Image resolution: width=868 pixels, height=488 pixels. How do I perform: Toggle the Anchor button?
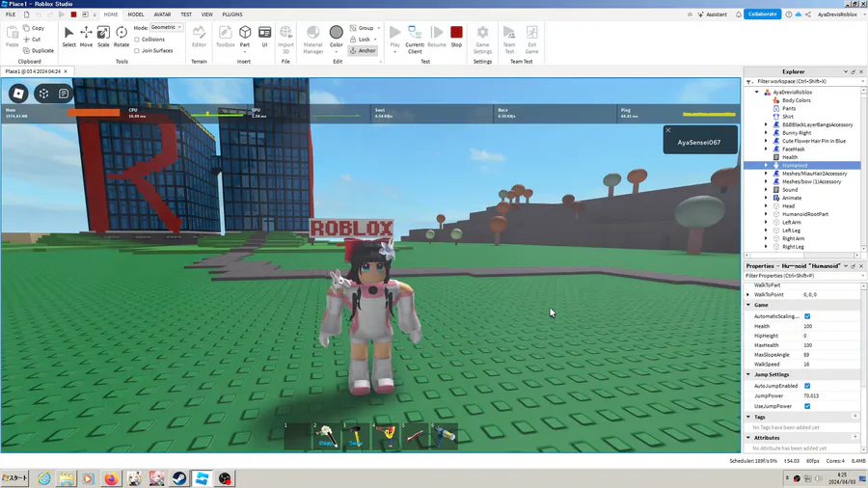tap(363, 50)
